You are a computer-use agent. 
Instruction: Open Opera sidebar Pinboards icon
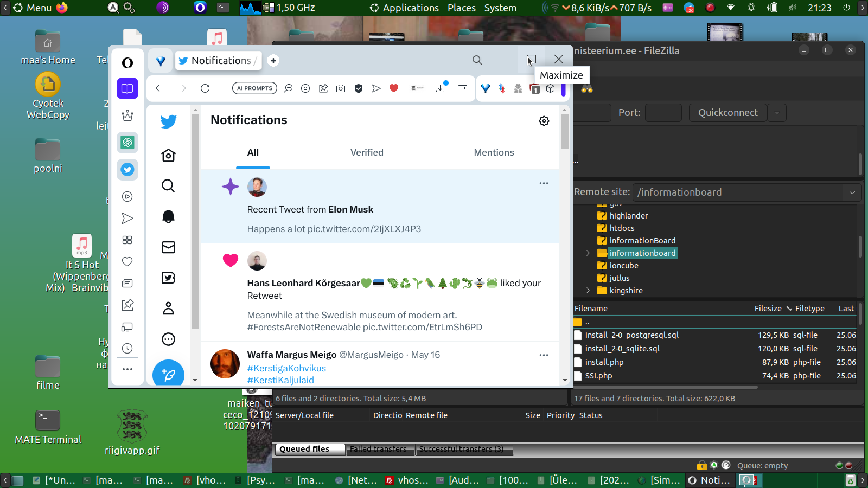coord(127,305)
